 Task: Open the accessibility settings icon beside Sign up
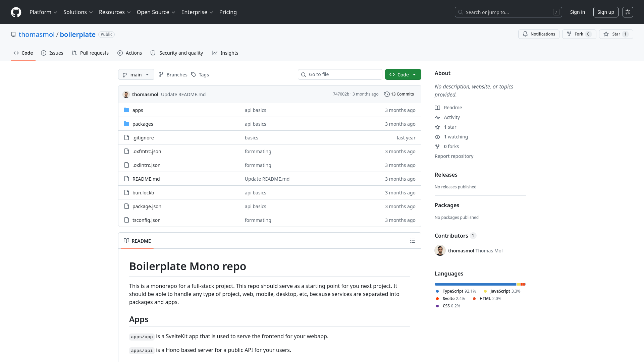(628, 12)
